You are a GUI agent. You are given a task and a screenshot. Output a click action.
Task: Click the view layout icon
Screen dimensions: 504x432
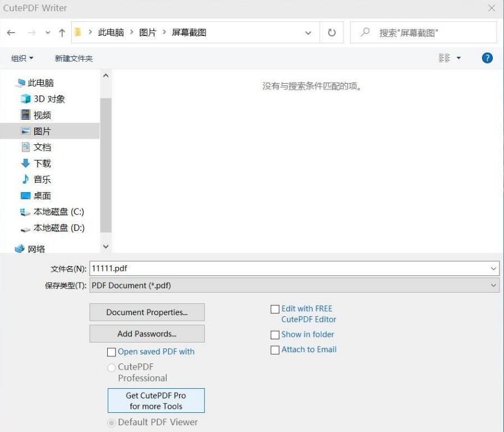(x=444, y=58)
